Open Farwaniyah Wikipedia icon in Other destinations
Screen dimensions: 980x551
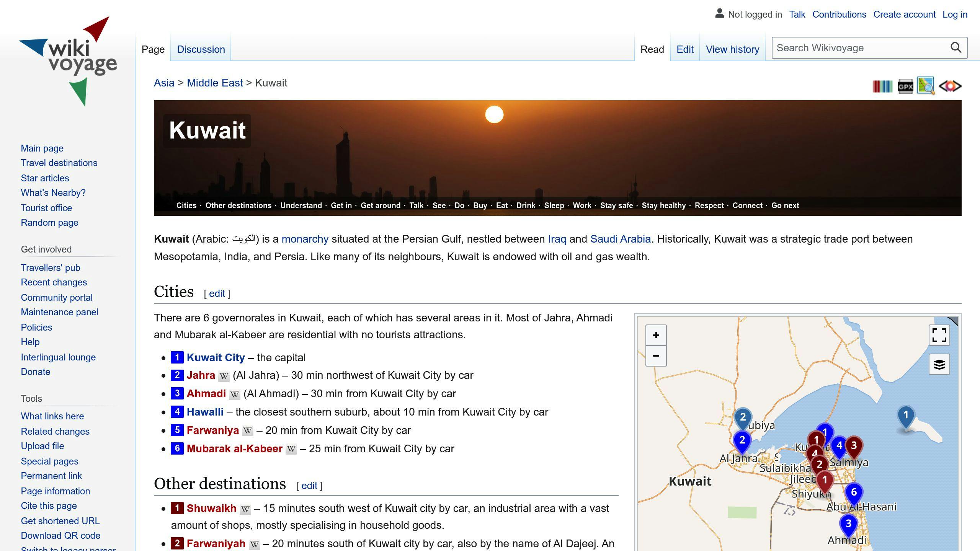[255, 544]
